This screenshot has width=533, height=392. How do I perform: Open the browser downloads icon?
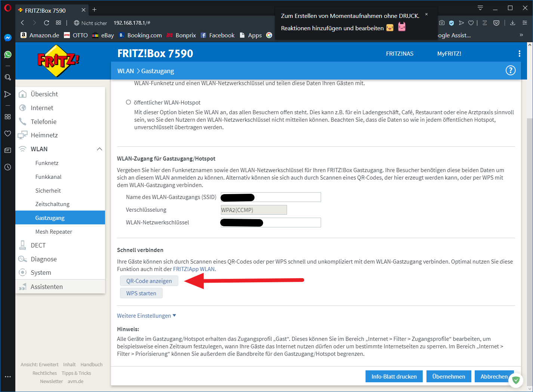coord(512,23)
